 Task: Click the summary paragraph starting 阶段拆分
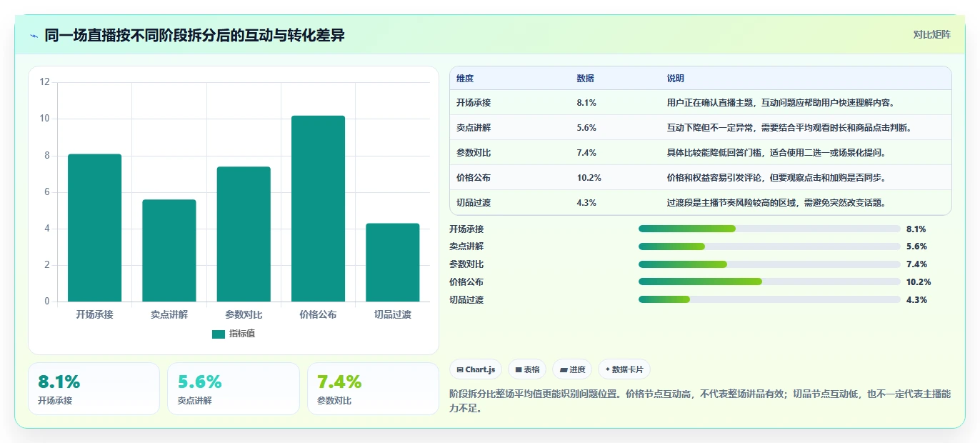tap(700, 401)
